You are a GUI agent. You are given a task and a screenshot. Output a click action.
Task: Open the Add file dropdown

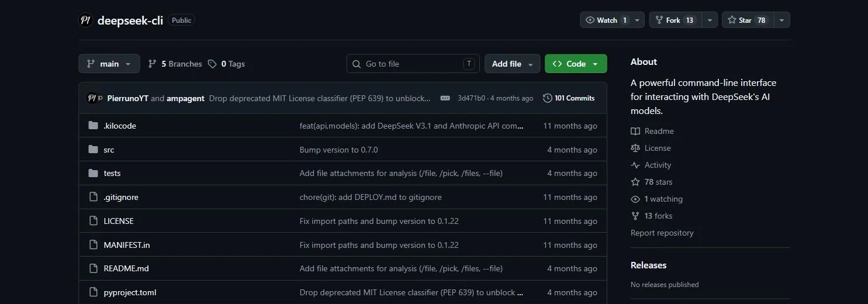point(512,64)
